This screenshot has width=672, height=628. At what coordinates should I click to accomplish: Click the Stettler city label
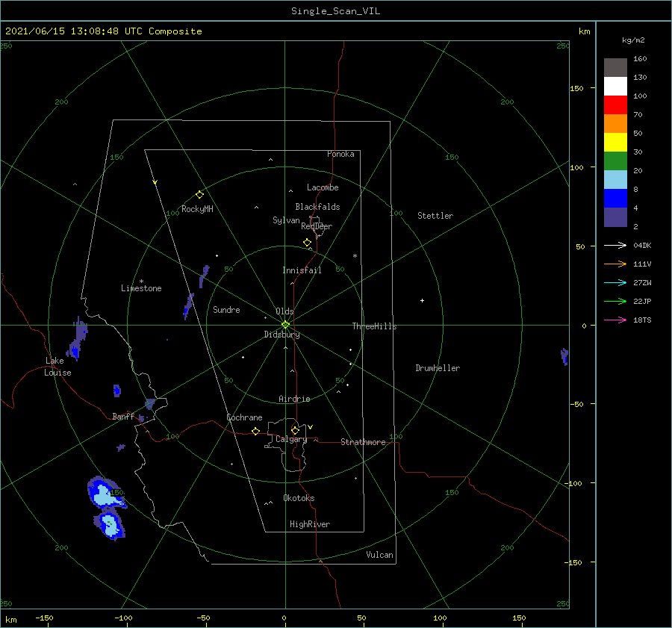[435, 216]
